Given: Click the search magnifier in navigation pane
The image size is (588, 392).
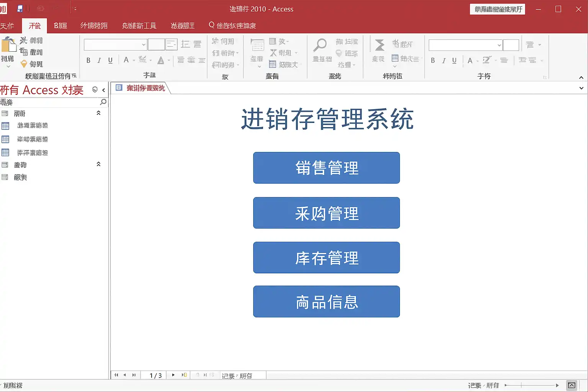Looking at the screenshot, I should tap(103, 102).
